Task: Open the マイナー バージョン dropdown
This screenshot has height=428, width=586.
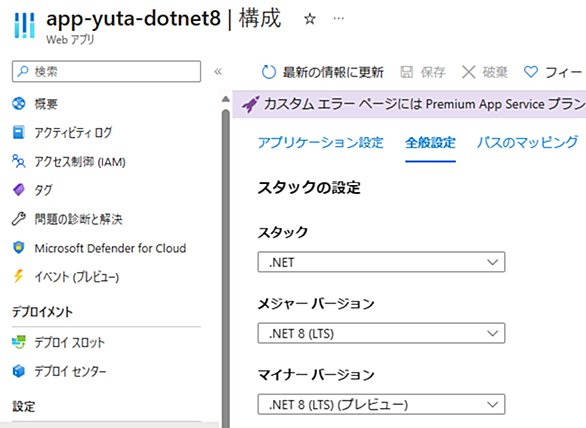Action: coord(381,404)
